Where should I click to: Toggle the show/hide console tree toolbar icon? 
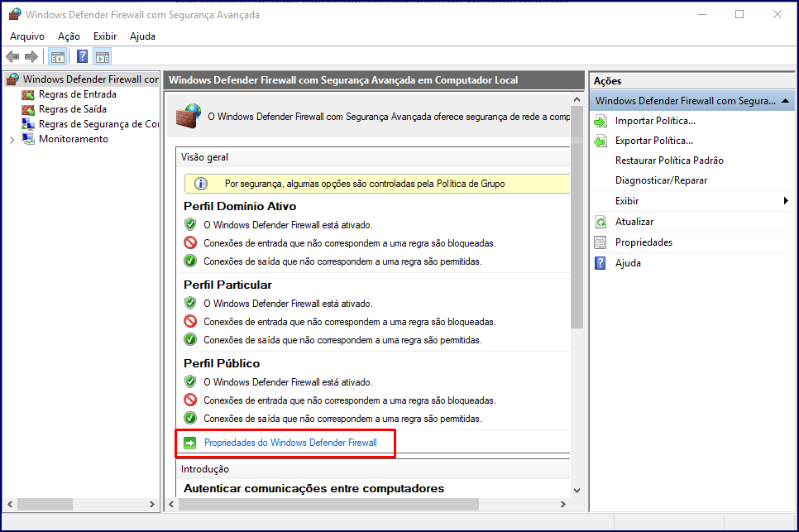58,56
